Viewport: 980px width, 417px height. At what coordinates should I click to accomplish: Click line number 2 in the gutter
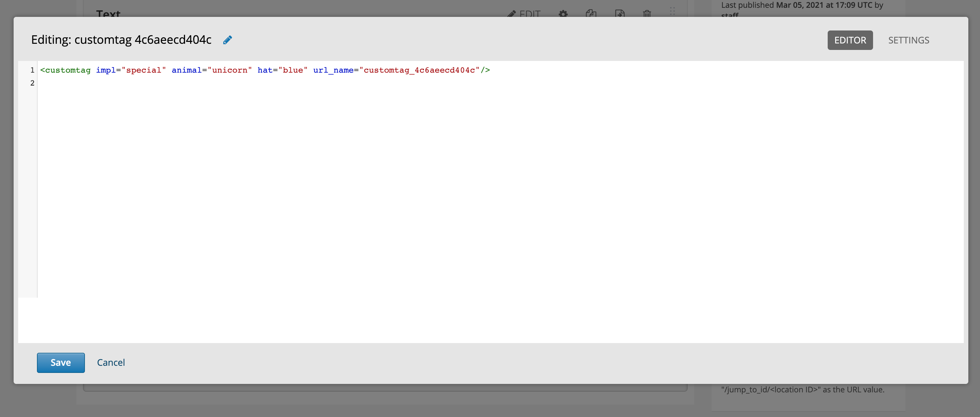click(32, 83)
